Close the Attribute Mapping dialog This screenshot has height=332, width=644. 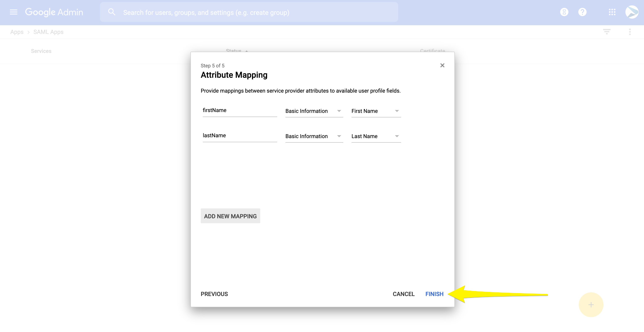pos(442,65)
